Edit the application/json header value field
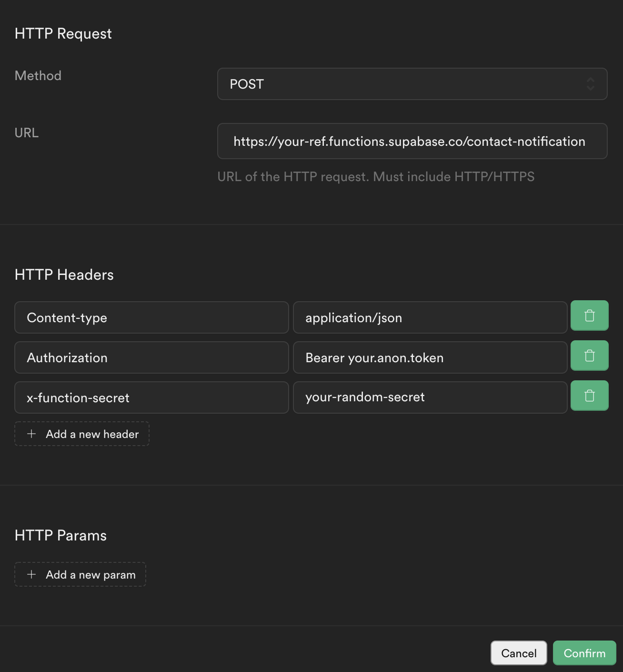 430,317
